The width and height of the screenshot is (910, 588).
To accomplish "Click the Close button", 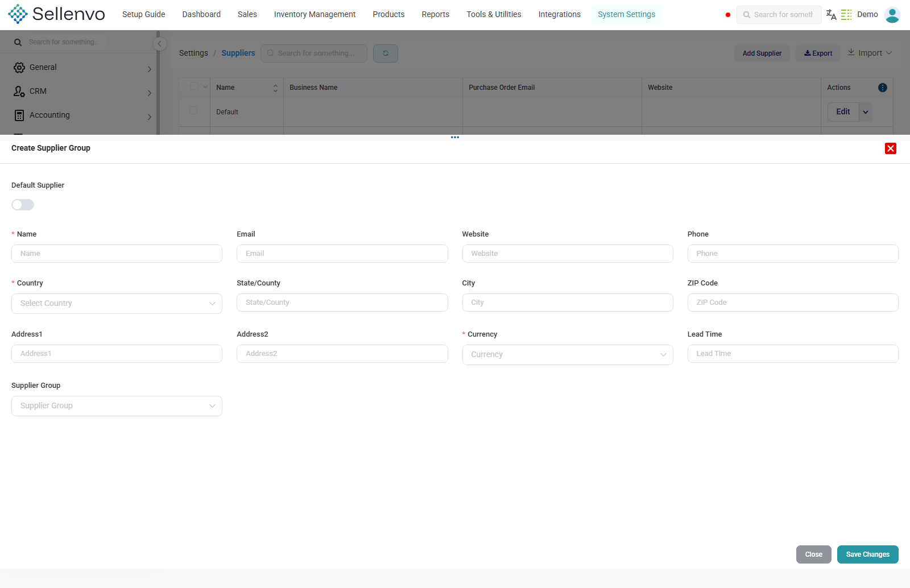I will [x=814, y=554].
